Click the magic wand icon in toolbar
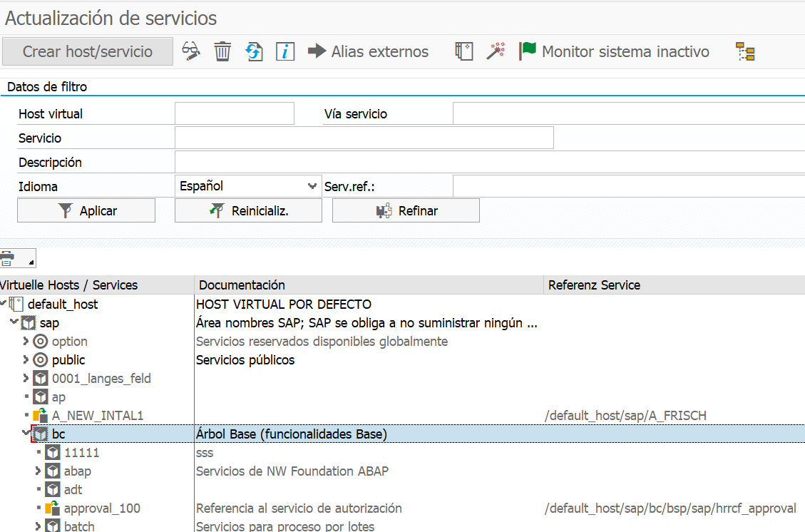The width and height of the screenshot is (805, 532). pos(496,51)
